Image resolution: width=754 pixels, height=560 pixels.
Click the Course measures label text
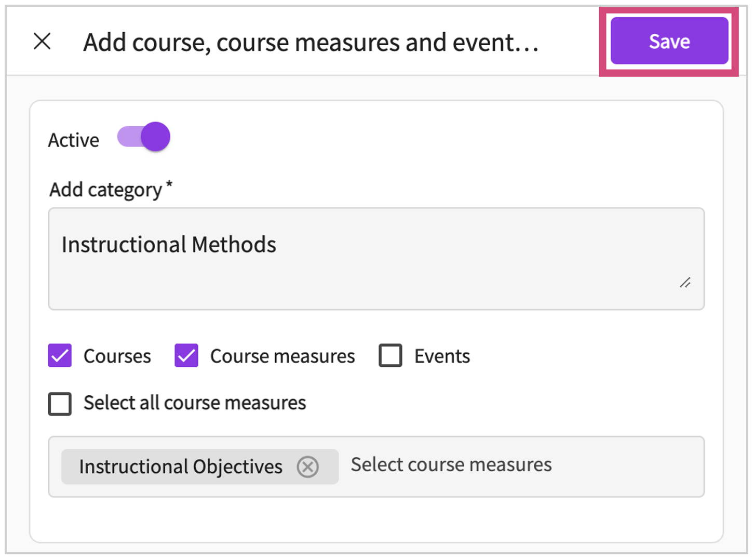click(x=282, y=356)
